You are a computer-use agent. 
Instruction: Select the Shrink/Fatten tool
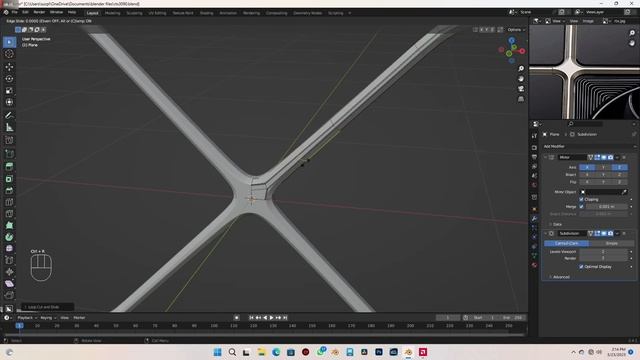[x=9, y=272]
